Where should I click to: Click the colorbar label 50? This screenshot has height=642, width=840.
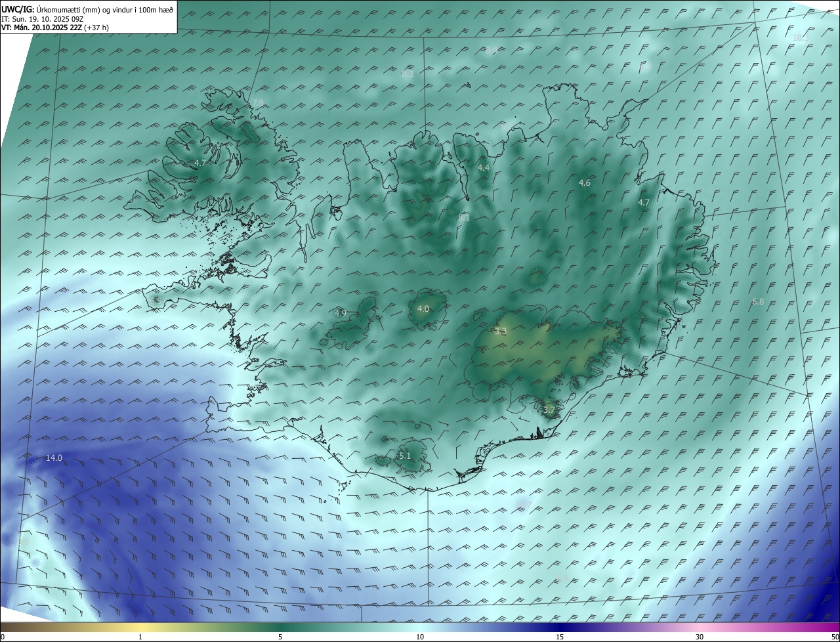[x=835, y=637]
